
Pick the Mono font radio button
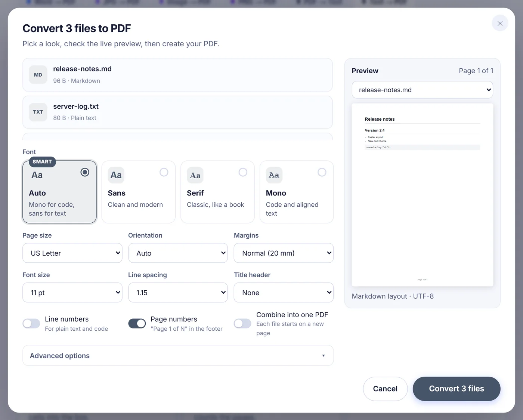coord(322,172)
